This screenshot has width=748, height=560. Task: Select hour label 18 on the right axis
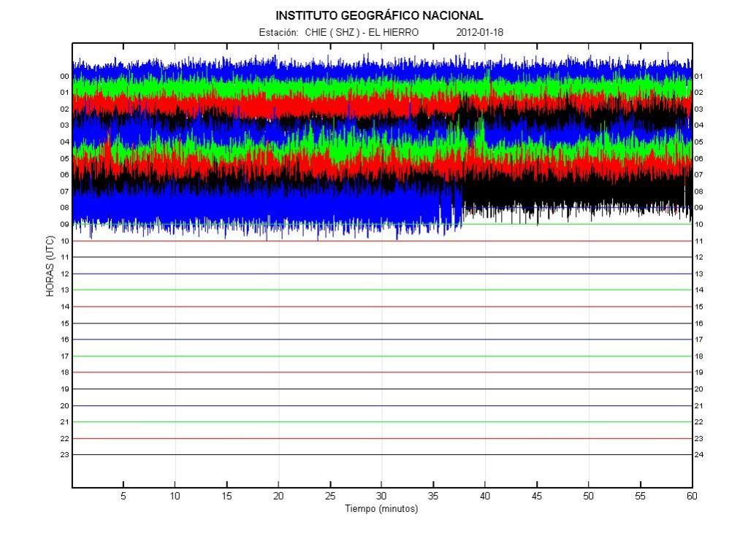point(698,356)
